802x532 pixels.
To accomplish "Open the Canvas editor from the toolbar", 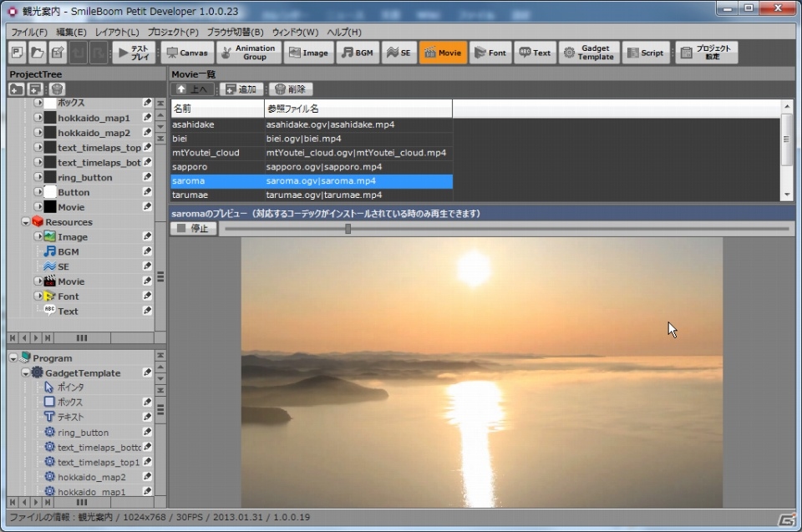I will click(x=187, y=52).
